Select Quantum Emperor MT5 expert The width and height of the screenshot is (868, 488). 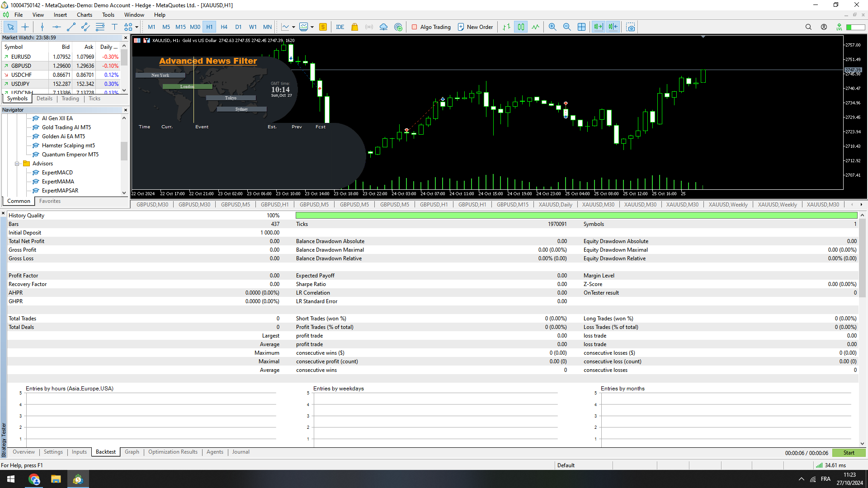click(x=70, y=155)
